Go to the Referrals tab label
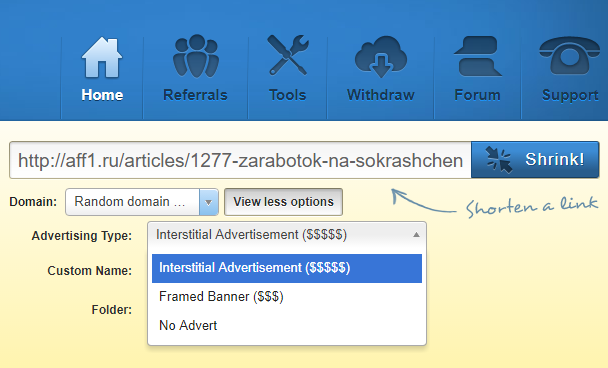 pos(195,95)
